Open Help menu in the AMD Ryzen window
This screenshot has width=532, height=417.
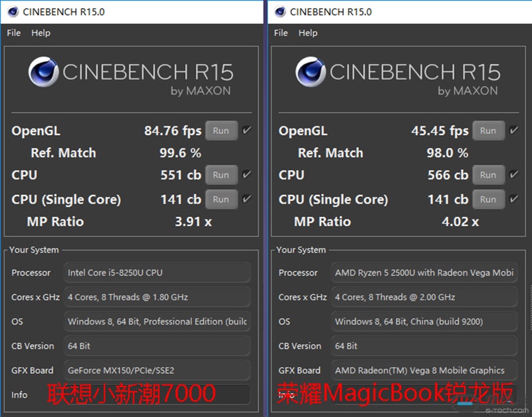[x=308, y=33]
